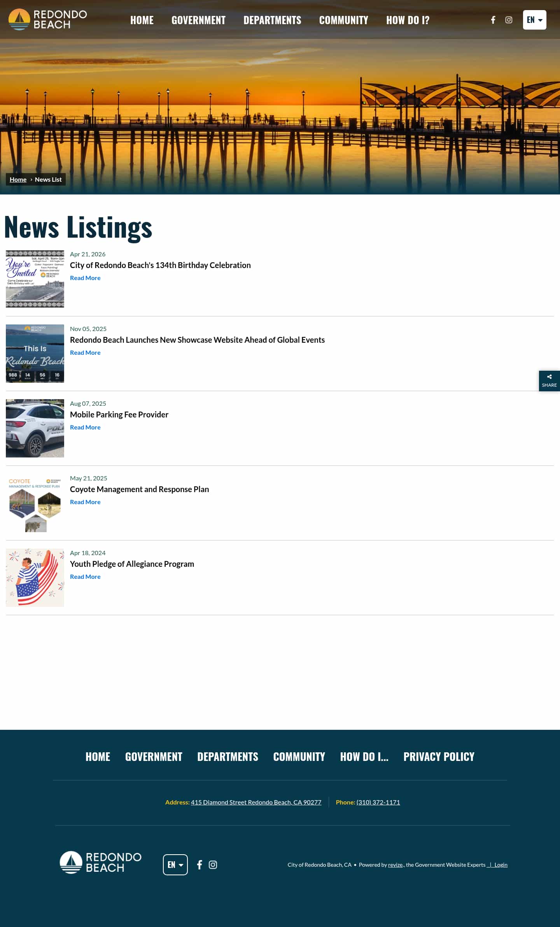Open the footer Login link
560x927 pixels.
click(501, 865)
